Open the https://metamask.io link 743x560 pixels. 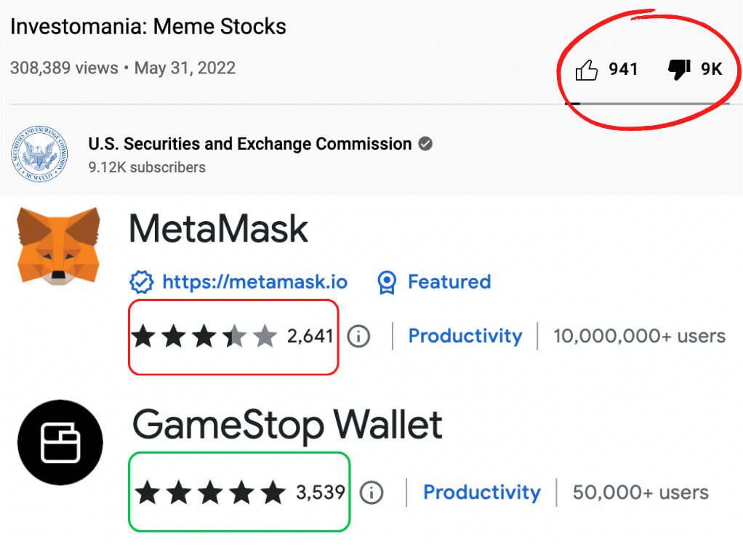[255, 282]
